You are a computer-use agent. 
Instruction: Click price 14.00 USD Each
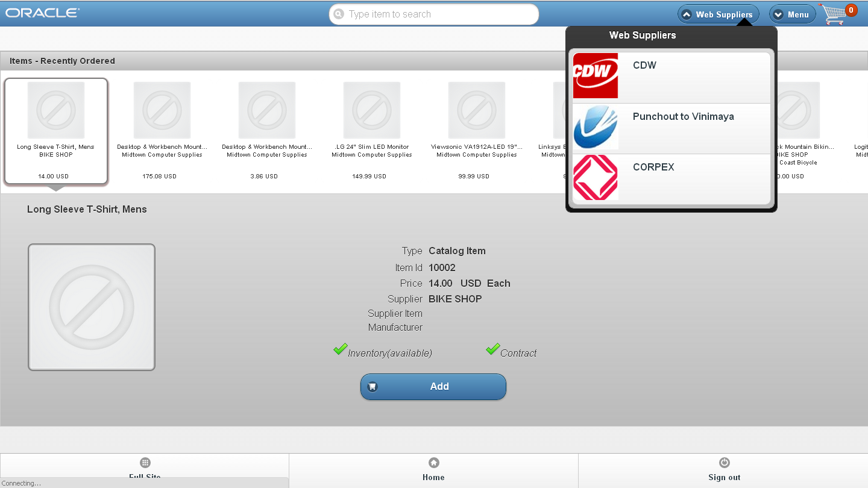pyautogui.click(x=470, y=283)
